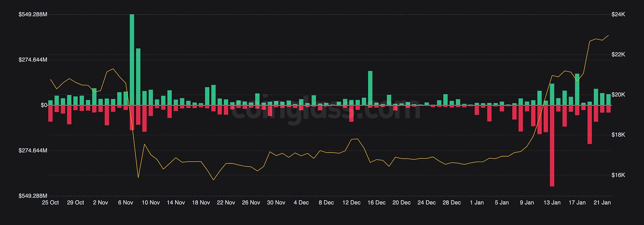
Task: Select the "28 Dec" date label
Action: [452, 202]
